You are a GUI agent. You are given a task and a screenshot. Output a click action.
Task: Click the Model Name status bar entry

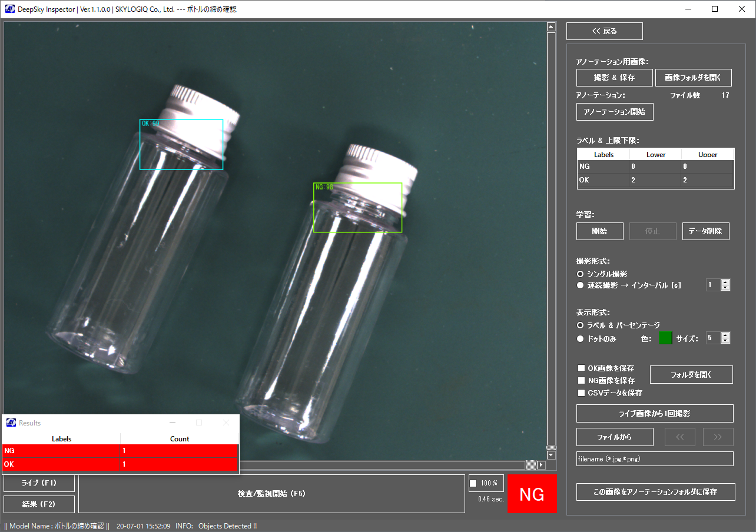(57, 526)
